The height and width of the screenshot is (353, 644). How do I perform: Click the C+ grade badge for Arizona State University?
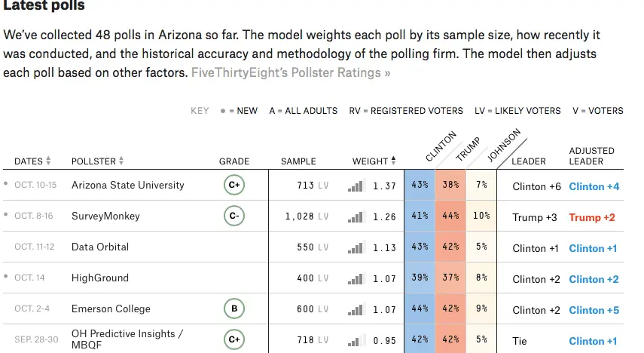pos(233,186)
